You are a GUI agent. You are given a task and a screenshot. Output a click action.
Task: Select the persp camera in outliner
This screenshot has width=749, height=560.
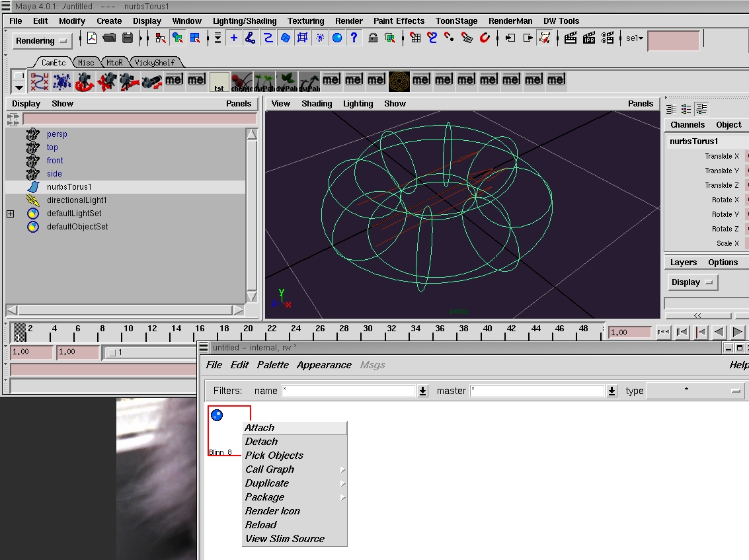coord(57,134)
